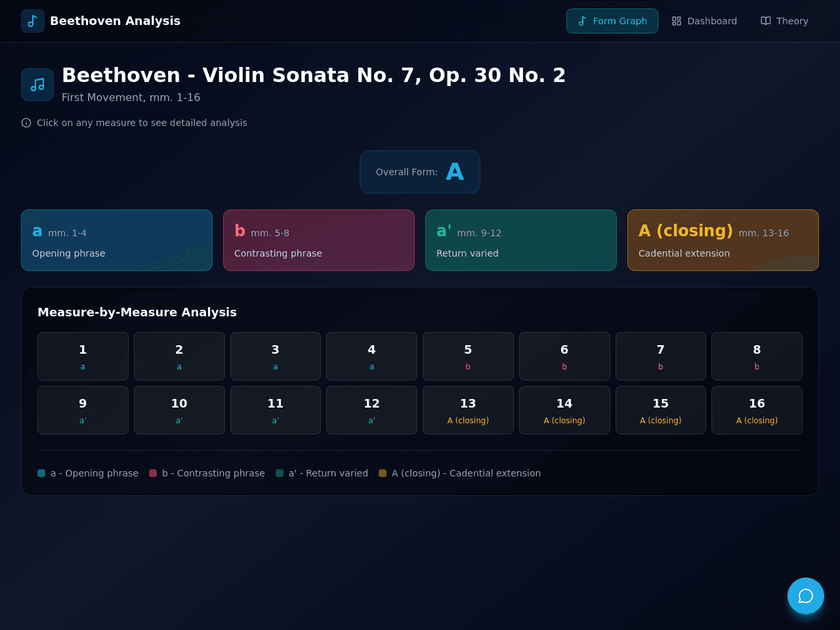Open measure 13 analysis
Image resolution: width=840 pixels, height=630 pixels.
pos(468,410)
